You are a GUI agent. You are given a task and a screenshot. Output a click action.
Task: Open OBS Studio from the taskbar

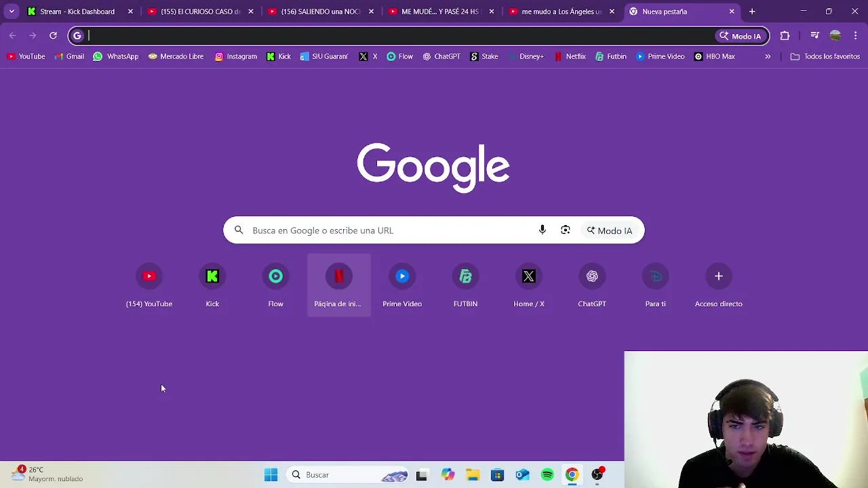click(597, 475)
